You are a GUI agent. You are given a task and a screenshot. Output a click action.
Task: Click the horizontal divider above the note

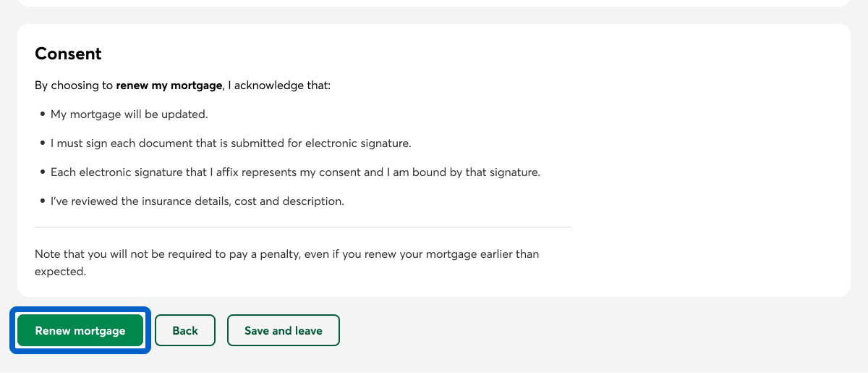(x=302, y=227)
